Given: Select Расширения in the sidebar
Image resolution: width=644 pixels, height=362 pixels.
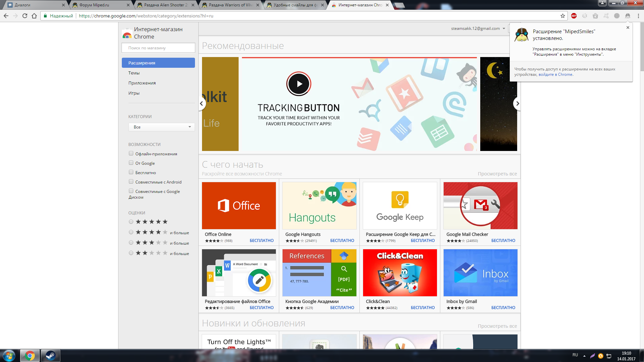Looking at the screenshot, I should coord(158,63).
